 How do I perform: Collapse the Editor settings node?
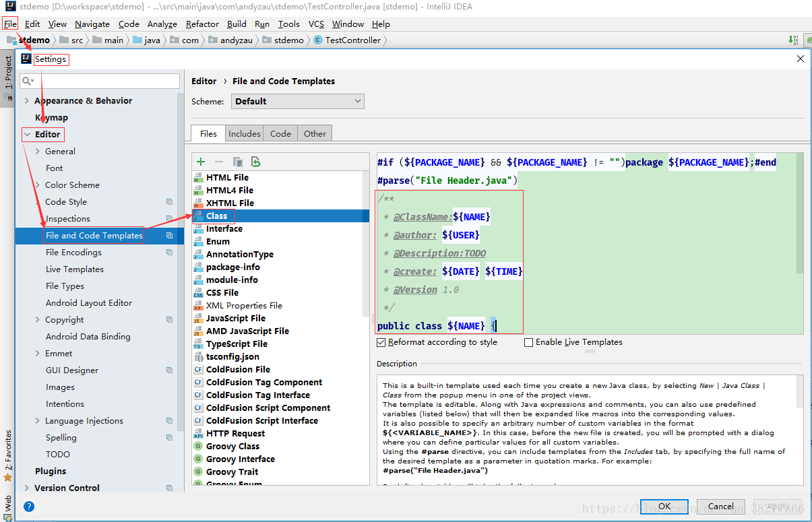coord(27,135)
